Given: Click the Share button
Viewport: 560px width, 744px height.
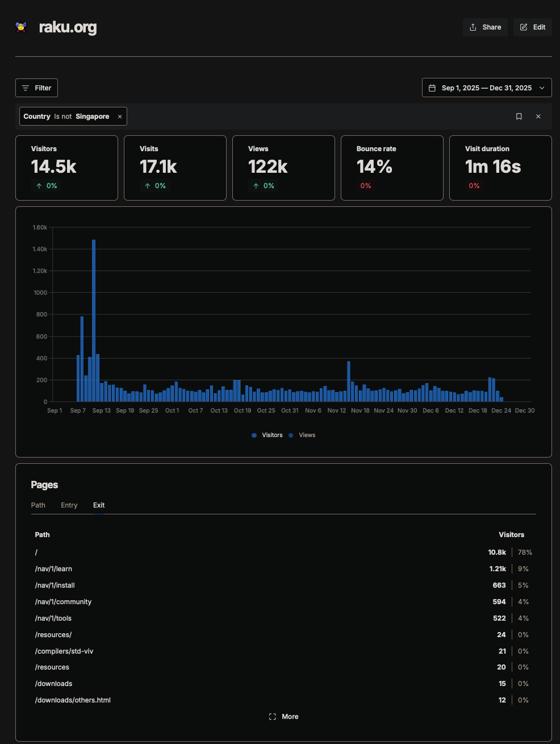Looking at the screenshot, I should [x=485, y=27].
